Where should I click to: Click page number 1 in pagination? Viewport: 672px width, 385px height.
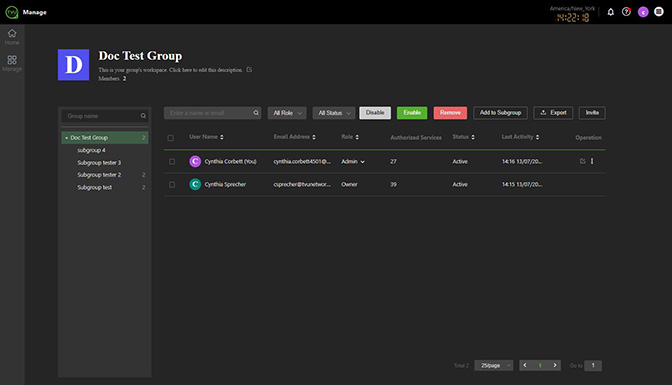[x=540, y=365]
